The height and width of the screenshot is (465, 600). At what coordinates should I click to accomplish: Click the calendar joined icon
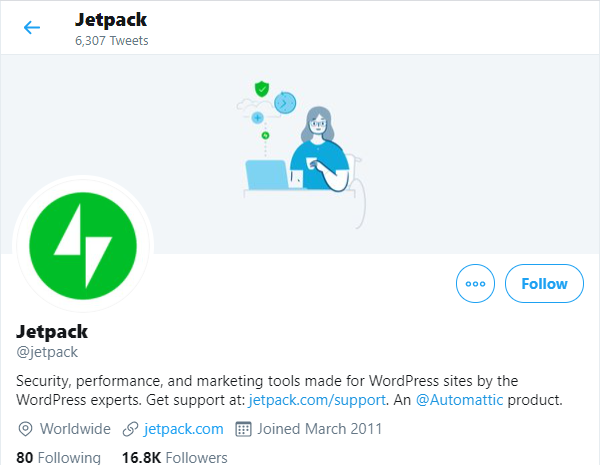coord(242,429)
